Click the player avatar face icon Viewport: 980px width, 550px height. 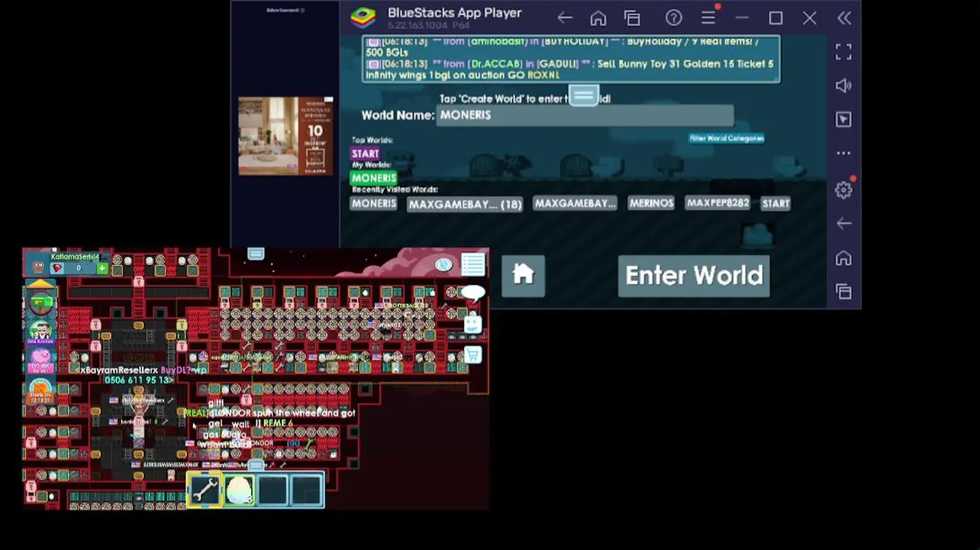click(x=39, y=266)
